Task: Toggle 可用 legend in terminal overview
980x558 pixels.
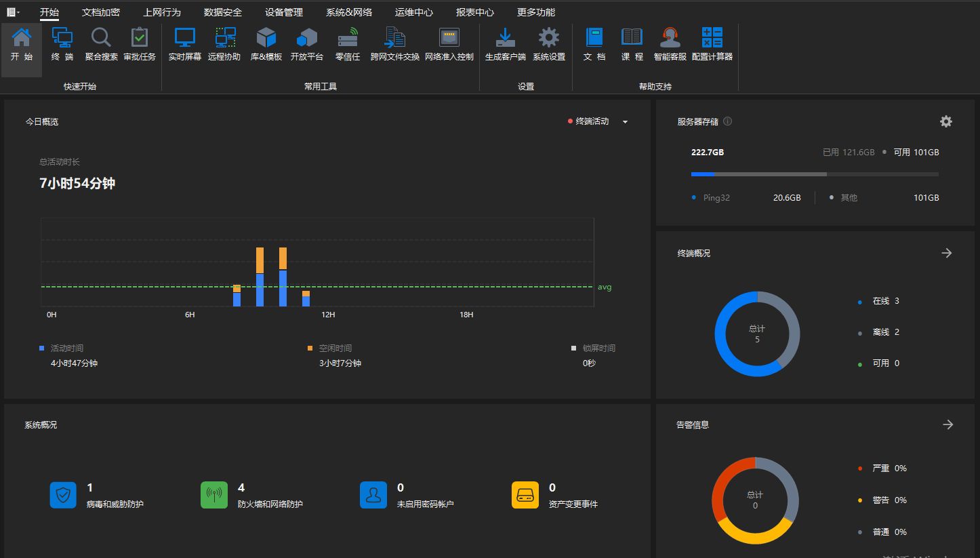Action: point(878,363)
